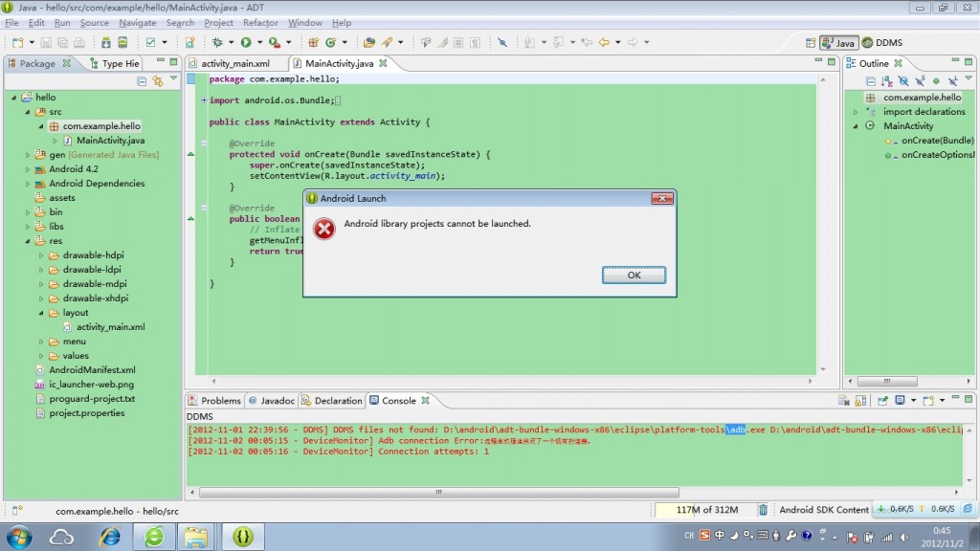Click the New Android XML file icon
Viewport: 980px width, 551px height.
(x=190, y=42)
